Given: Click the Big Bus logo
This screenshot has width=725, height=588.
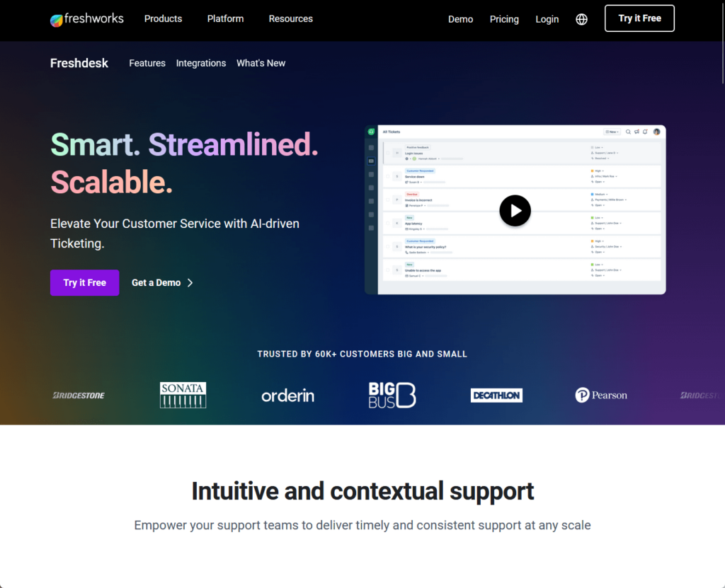Looking at the screenshot, I should [x=392, y=396].
